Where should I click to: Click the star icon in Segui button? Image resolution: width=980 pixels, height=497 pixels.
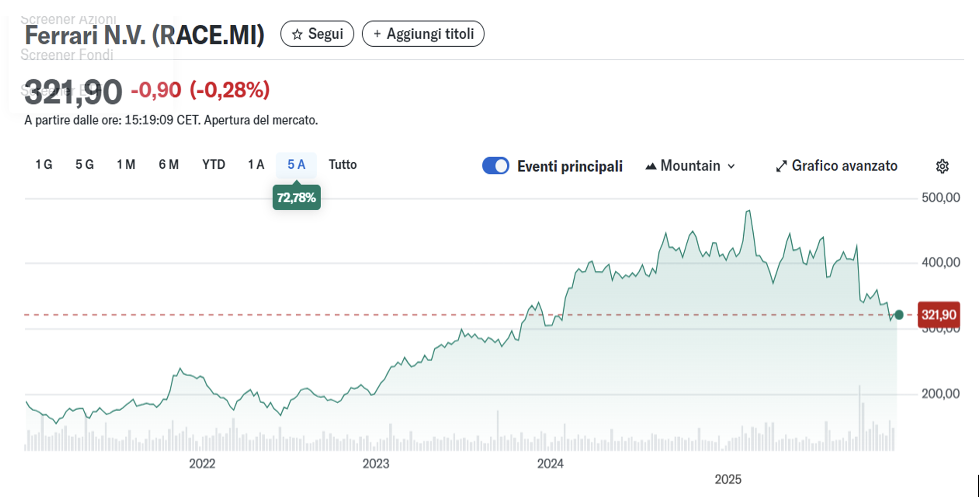[x=297, y=34]
